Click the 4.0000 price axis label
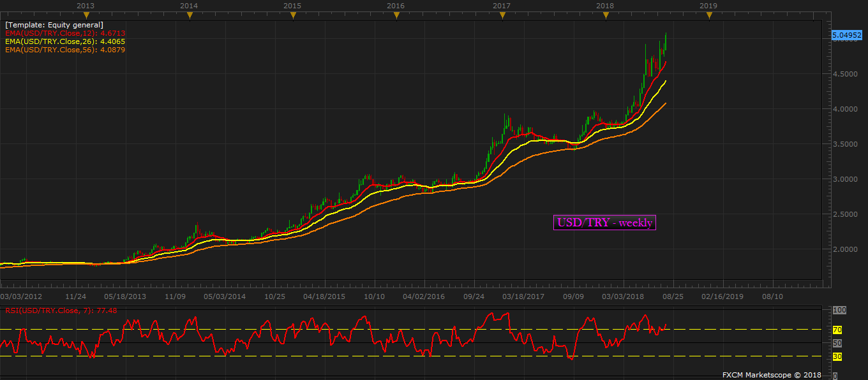 844,109
